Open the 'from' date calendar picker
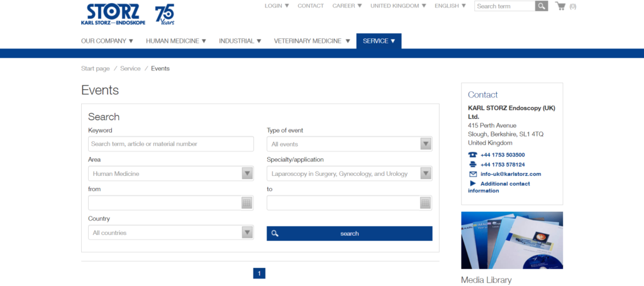 point(247,203)
